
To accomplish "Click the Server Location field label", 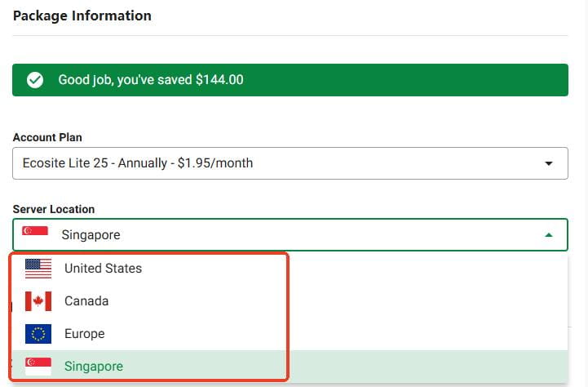I will click(x=54, y=210).
